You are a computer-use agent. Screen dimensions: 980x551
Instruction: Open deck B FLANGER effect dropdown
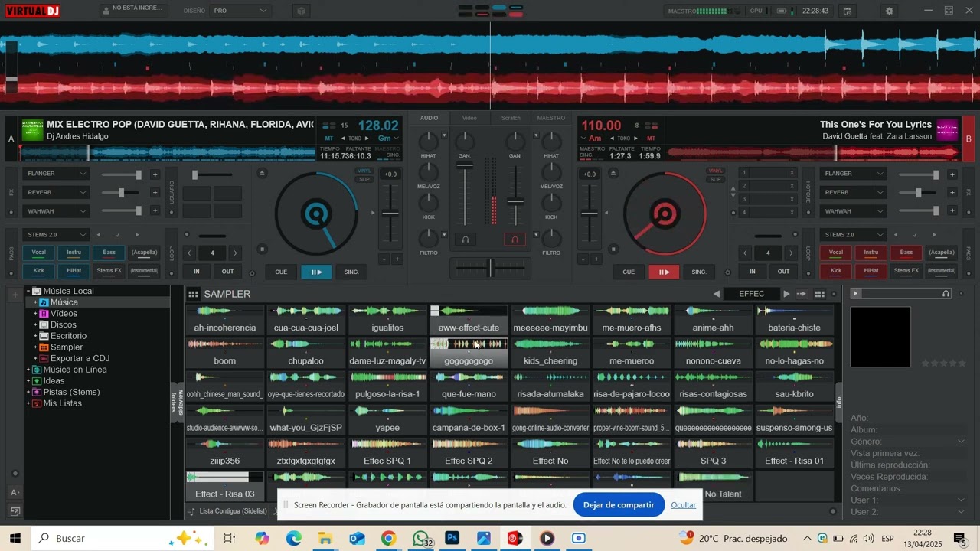854,174
